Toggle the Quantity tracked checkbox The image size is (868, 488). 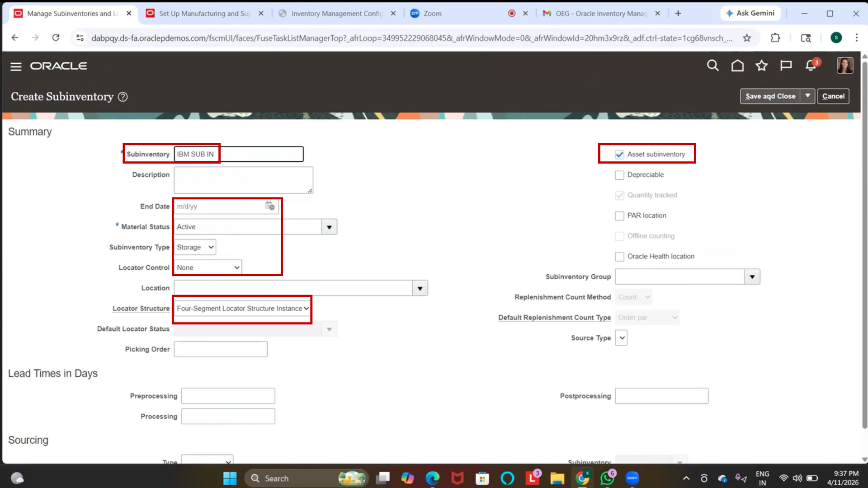(619, 195)
